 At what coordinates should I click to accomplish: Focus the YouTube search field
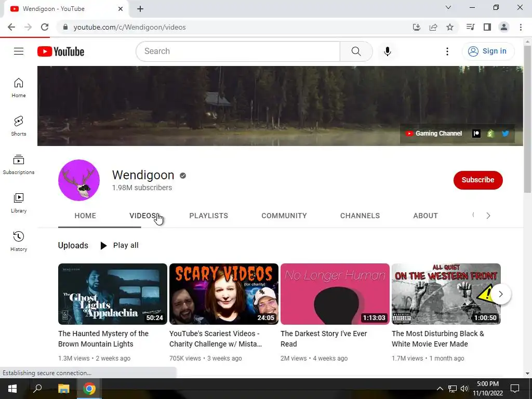tap(238, 51)
